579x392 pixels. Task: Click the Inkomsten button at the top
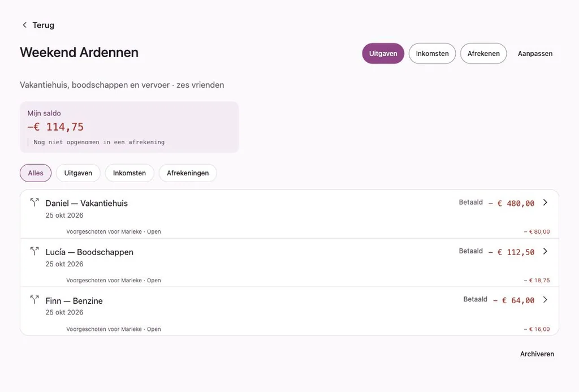click(x=432, y=54)
